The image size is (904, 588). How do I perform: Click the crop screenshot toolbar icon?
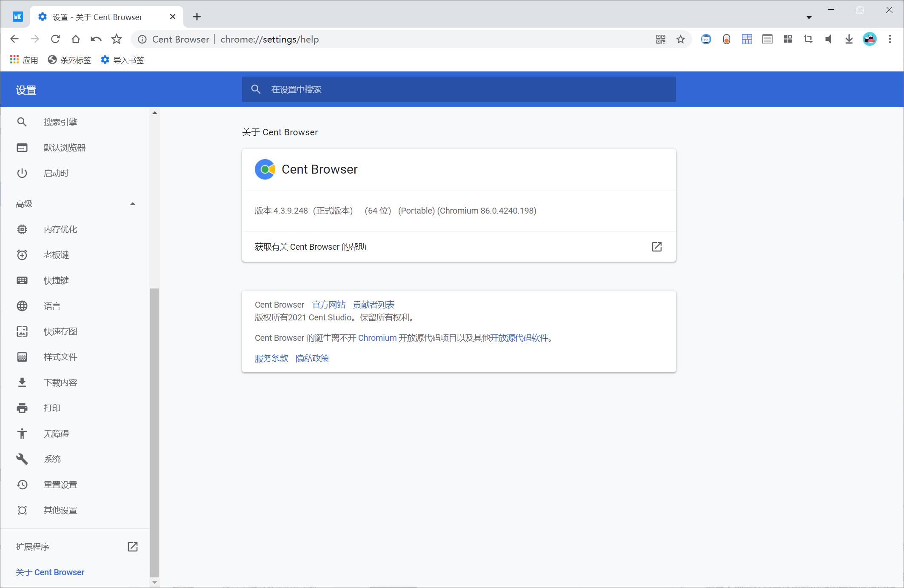[x=808, y=40]
